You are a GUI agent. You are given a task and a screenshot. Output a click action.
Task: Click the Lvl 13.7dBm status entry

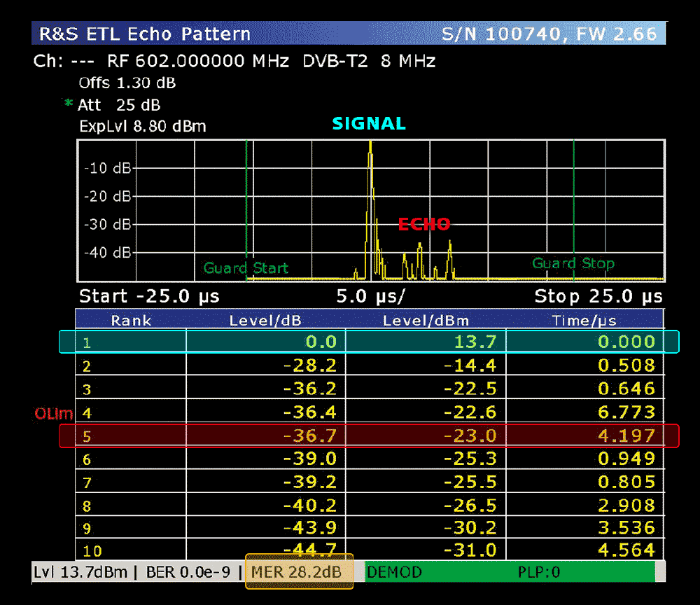(x=80, y=572)
